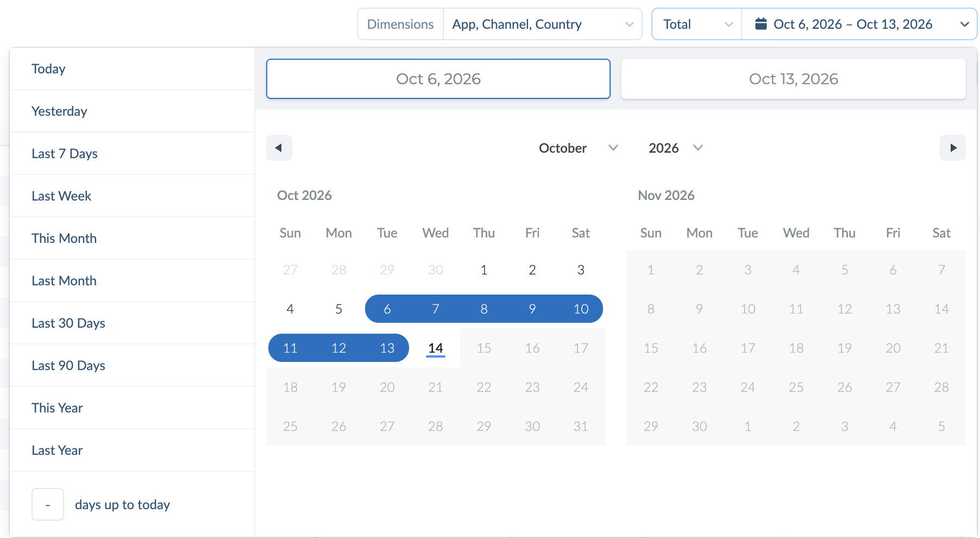Pick October 8 in the selected range
Screen dimensions: 980x538
pyautogui.click(x=484, y=309)
